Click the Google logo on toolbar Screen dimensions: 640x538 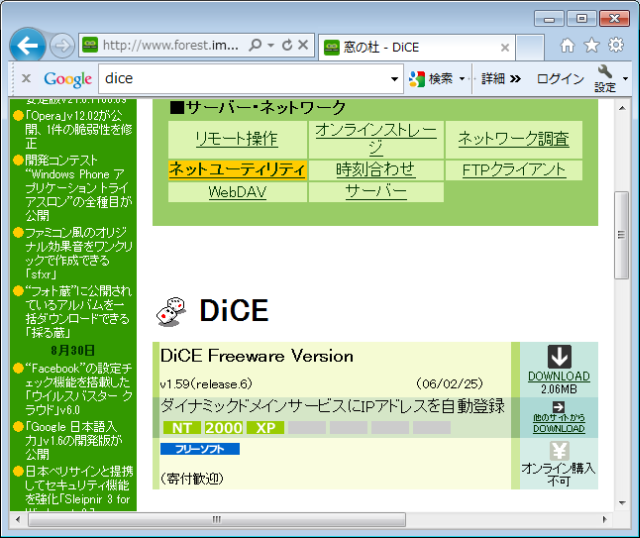coord(68,79)
